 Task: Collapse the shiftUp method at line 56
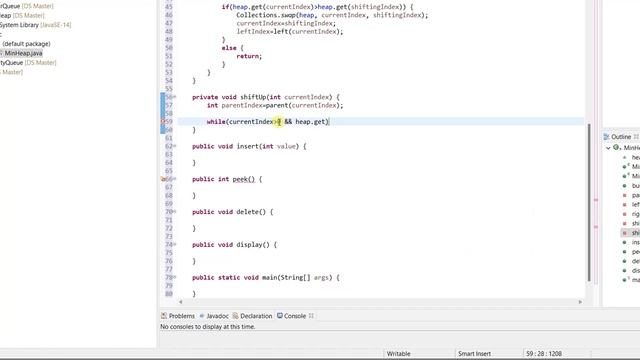coord(175,97)
